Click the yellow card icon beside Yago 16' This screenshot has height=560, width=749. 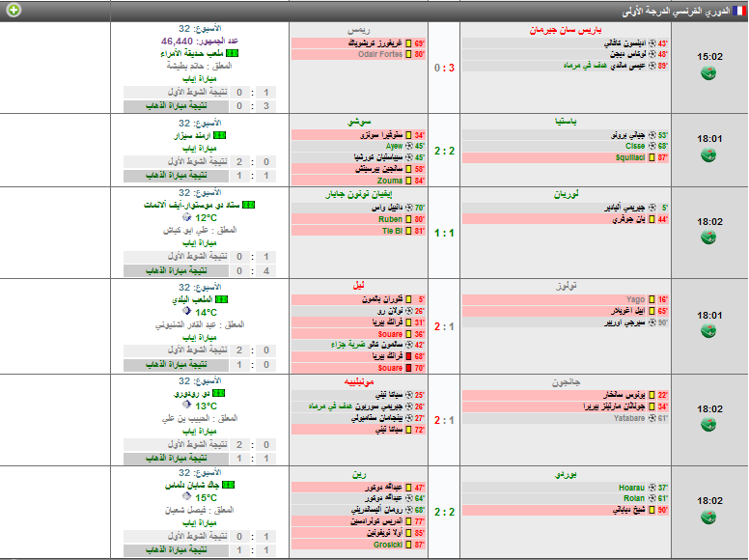[x=652, y=299]
